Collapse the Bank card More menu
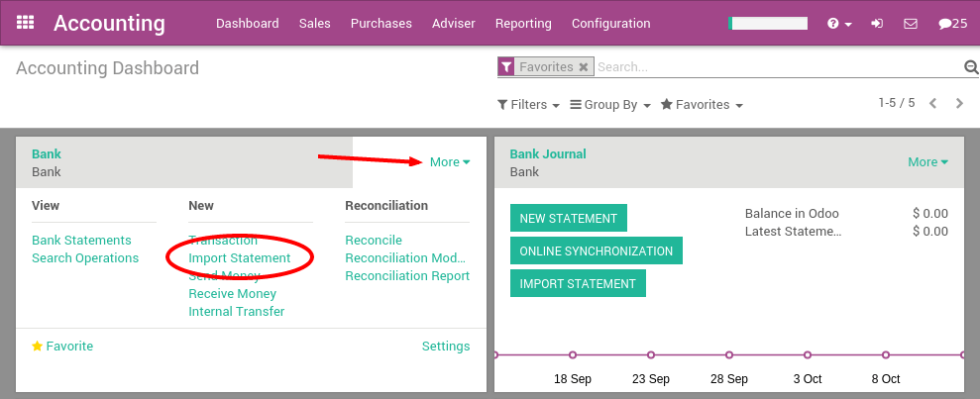This screenshot has width=980, height=399. pyautogui.click(x=450, y=162)
